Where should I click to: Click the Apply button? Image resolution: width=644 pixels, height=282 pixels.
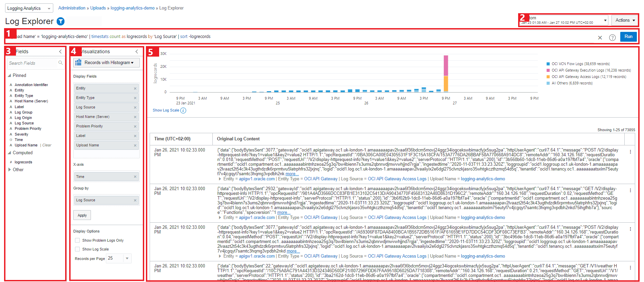(x=82, y=215)
